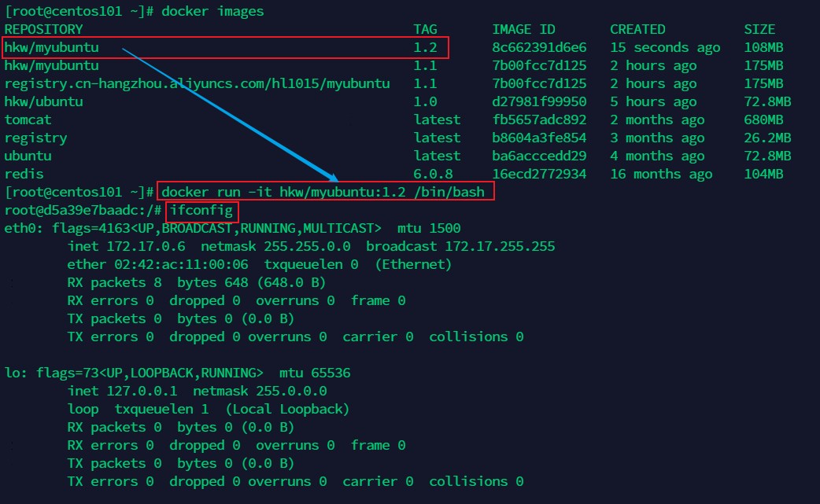
Task: Click the container prompt root@d5a39e7baadc
Action: coord(75,211)
